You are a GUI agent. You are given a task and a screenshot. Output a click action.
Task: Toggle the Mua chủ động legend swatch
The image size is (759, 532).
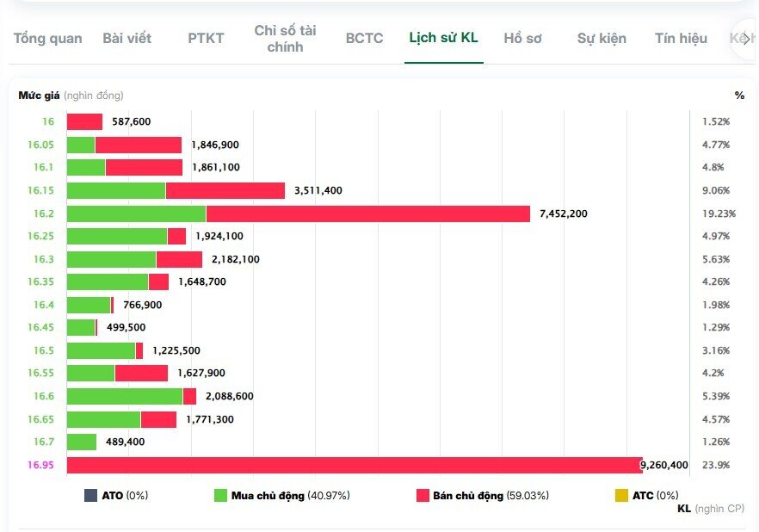[220, 495]
